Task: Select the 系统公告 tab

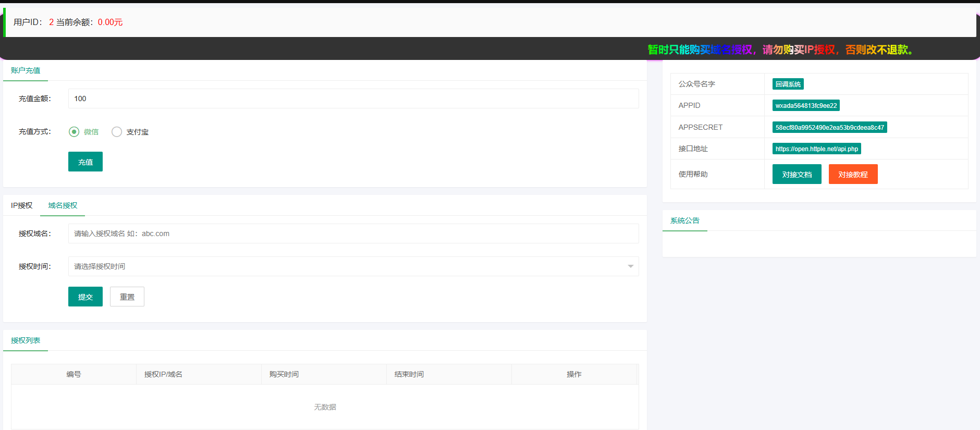Action: [x=685, y=220]
